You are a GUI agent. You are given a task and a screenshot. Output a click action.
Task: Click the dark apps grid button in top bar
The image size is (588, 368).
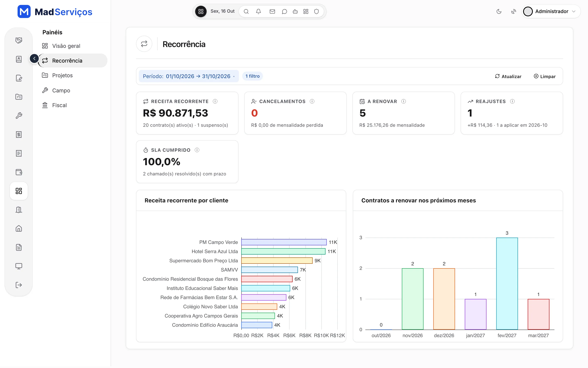coord(201,11)
